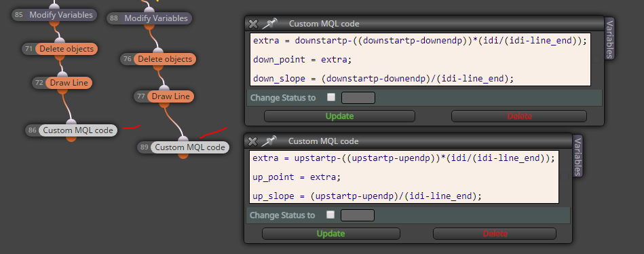Click output connector of block 86
Viewport: 644px width, 254px height.
pyautogui.click(x=71, y=139)
